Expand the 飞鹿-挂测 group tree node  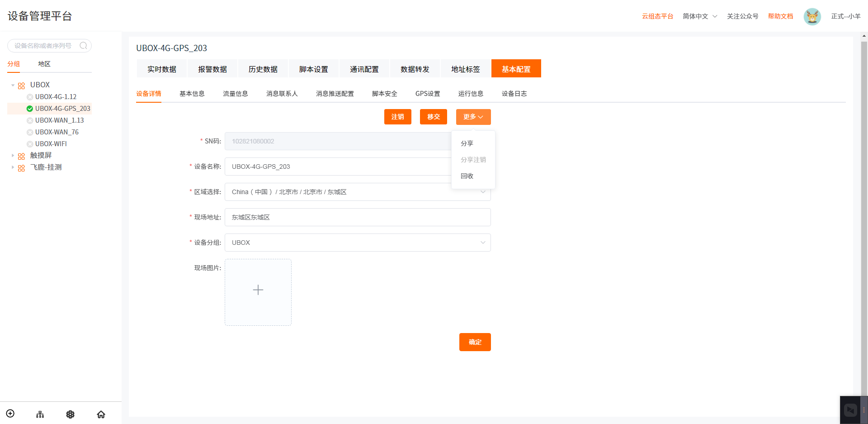13,167
